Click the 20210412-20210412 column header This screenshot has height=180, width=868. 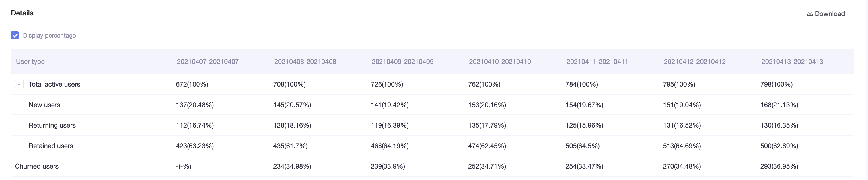pyautogui.click(x=694, y=61)
